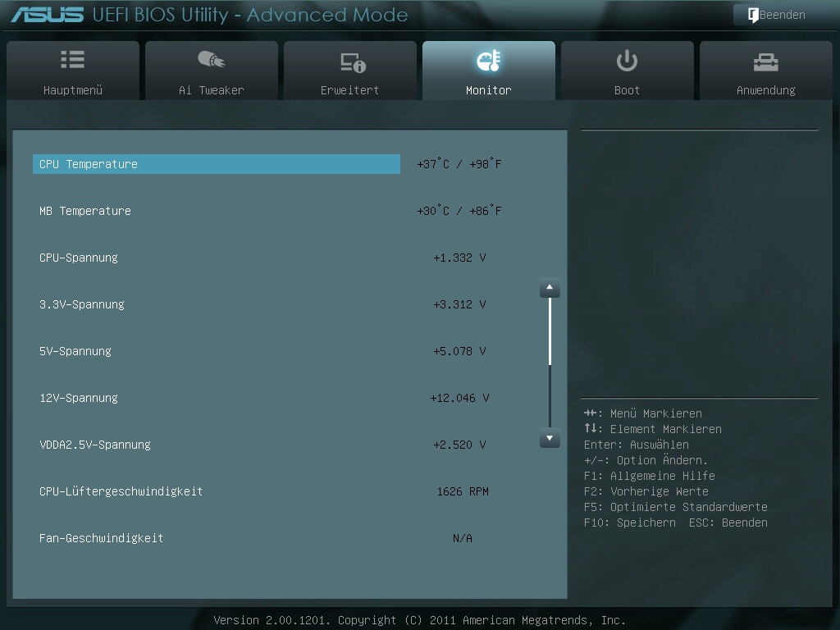Click the Ai Tweaker rocket icon

tap(212, 59)
